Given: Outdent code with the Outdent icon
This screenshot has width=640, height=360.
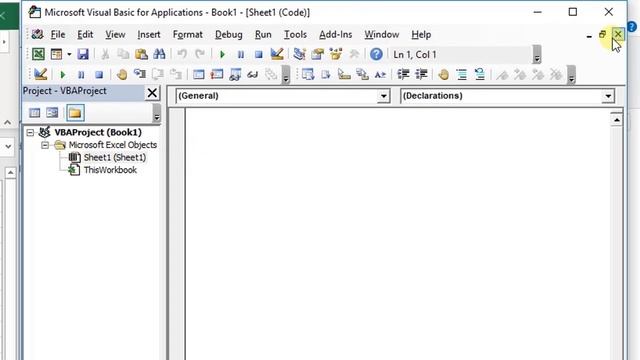Looking at the screenshot, I should (x=421, y=74).
